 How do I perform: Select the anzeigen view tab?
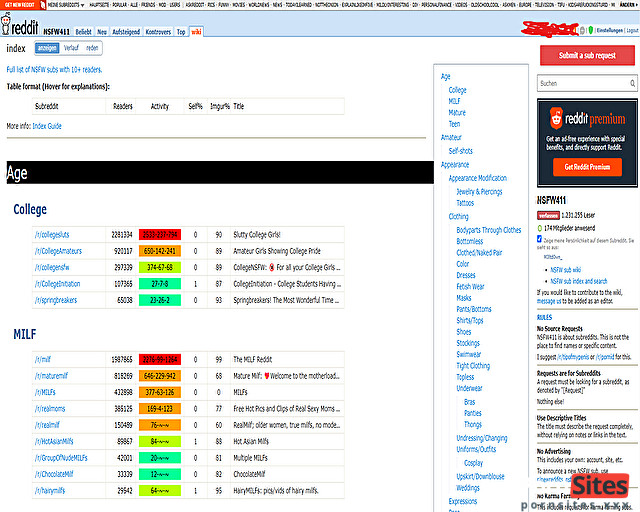pos(47,48)
